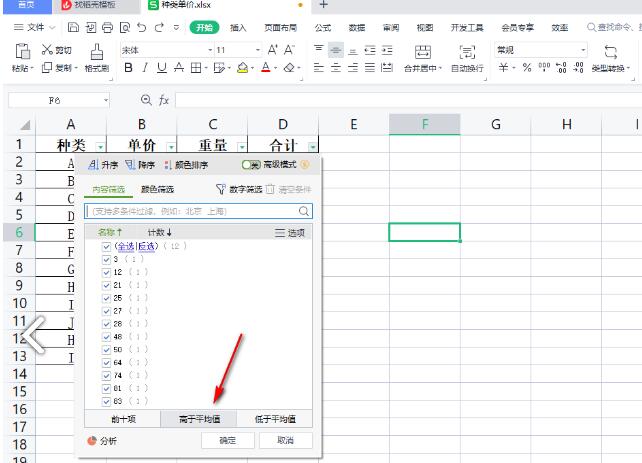Screen dimensions: 642x463
Task: Click the 前十项 button
Action: click(123, 419)
